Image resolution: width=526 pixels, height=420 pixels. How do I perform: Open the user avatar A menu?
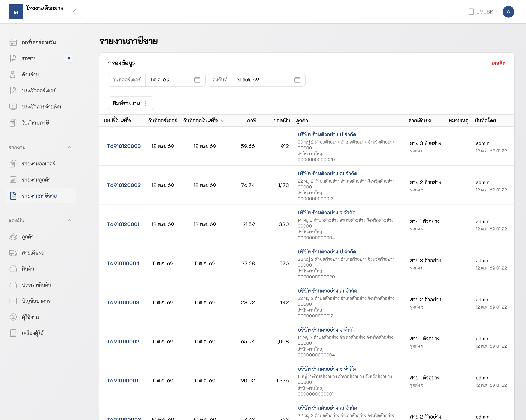[x=508, y=12]
